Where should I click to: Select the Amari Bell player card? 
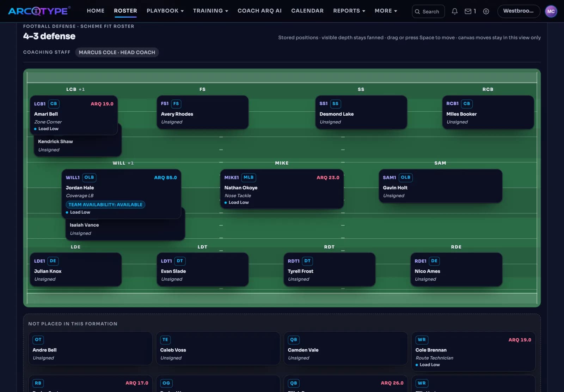click(74, 115)
